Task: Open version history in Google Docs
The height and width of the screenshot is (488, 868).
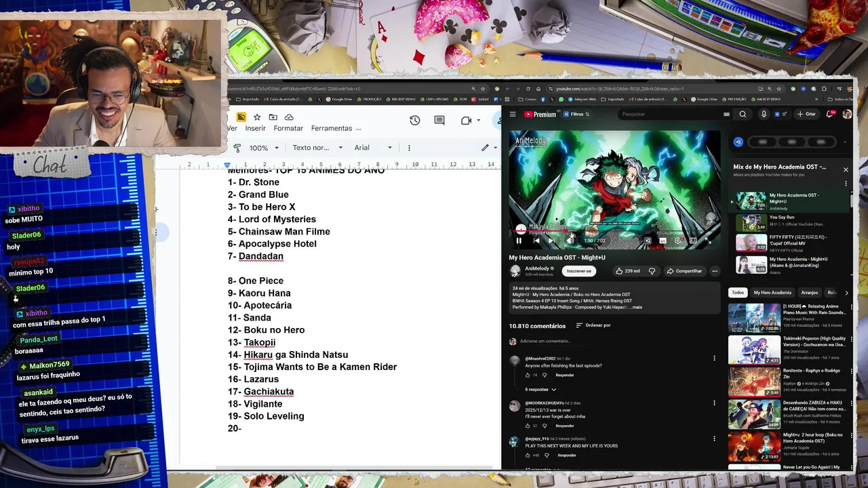Action: click(x=414, y=120)
